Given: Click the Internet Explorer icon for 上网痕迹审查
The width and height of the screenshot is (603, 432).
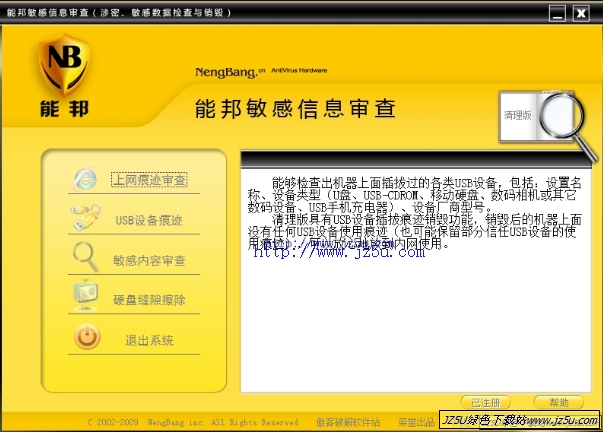Looking at the screenshot, I should point(85,179).
